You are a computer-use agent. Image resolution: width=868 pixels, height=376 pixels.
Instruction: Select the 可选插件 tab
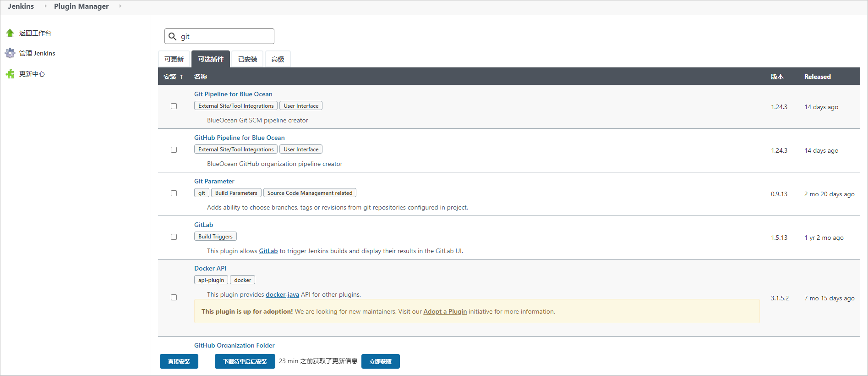[x=211, y=59]
